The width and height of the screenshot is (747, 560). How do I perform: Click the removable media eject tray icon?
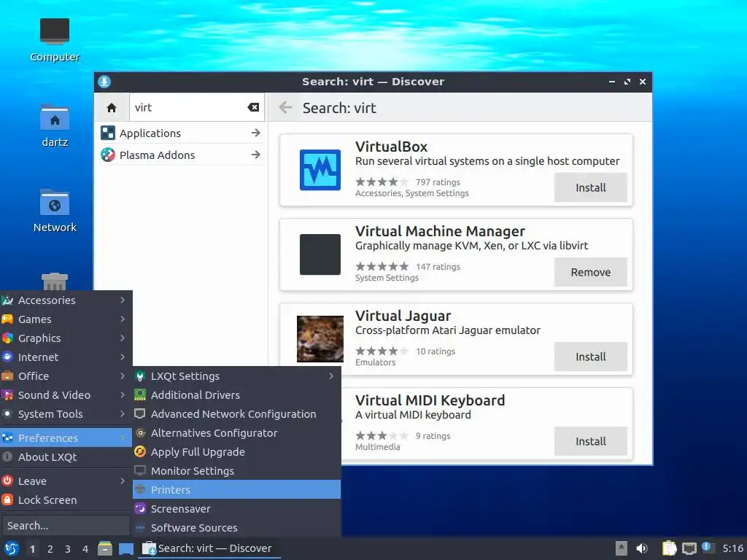click(x=622, y=548)
